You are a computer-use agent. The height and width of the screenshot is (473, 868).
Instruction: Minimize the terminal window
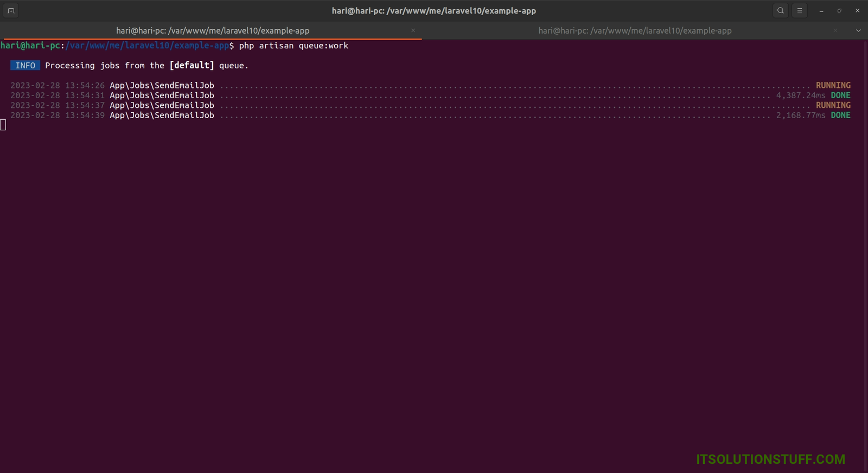tap(821, 11)
